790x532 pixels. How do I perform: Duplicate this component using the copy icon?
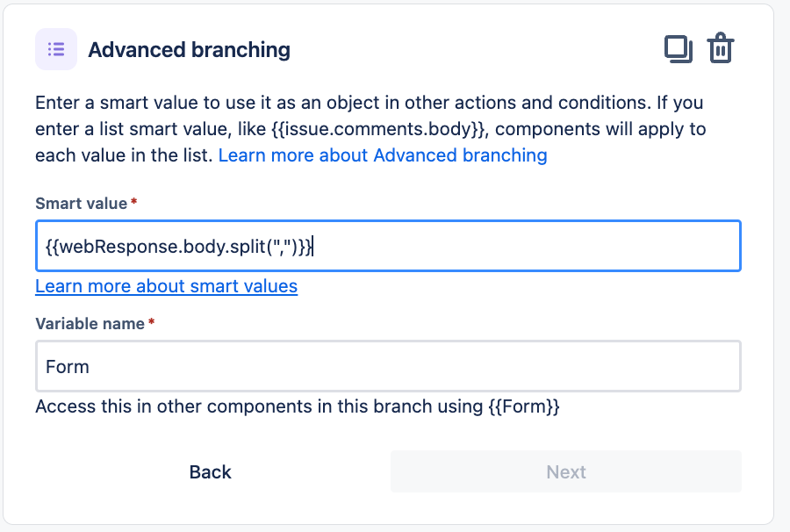[x=679, y=49]
